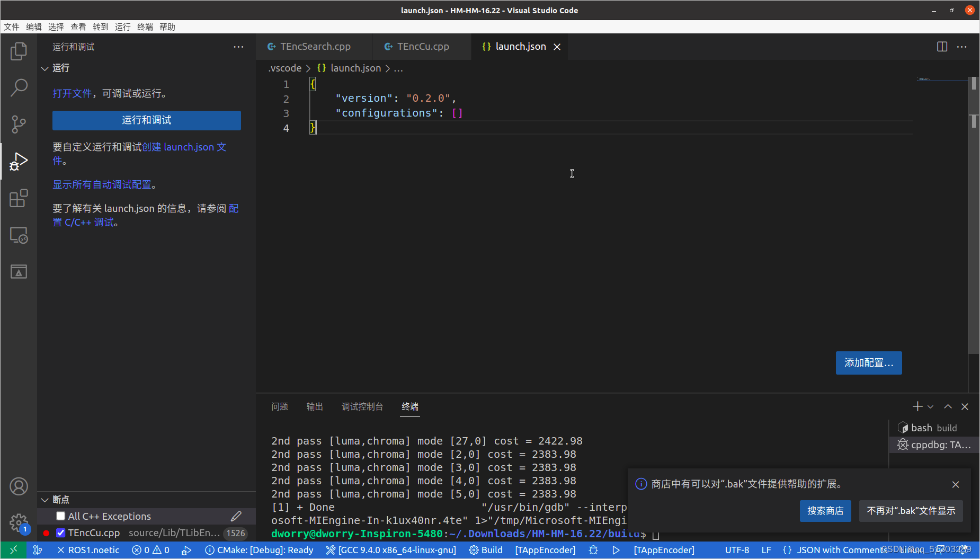Click 添加配置 button

pos(869,363)
